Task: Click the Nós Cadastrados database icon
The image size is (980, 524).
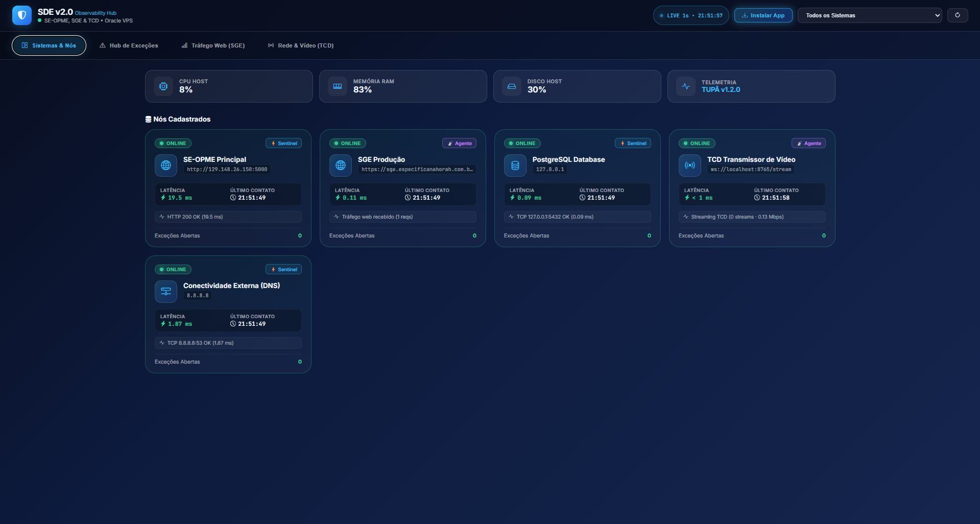Action: (149, 119)
